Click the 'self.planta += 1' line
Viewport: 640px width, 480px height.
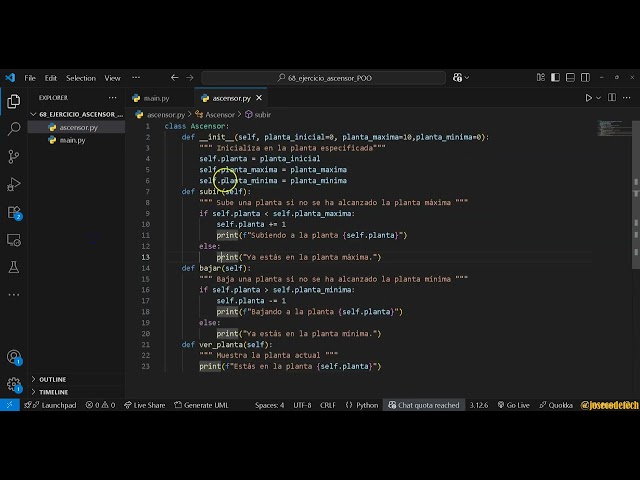tap(251, 224)
